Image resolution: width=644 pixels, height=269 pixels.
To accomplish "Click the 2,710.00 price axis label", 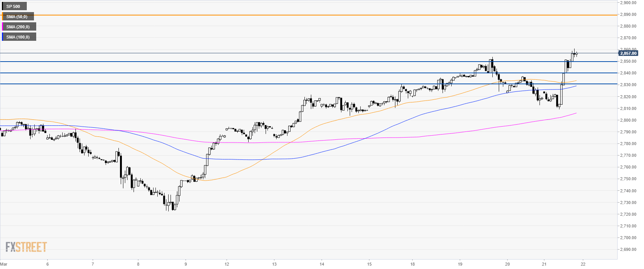I will (x=628, y=226).
